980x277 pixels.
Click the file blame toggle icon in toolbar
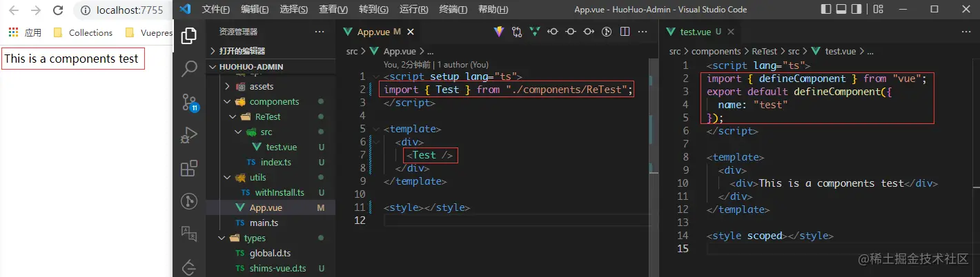(x=607, y=32)
